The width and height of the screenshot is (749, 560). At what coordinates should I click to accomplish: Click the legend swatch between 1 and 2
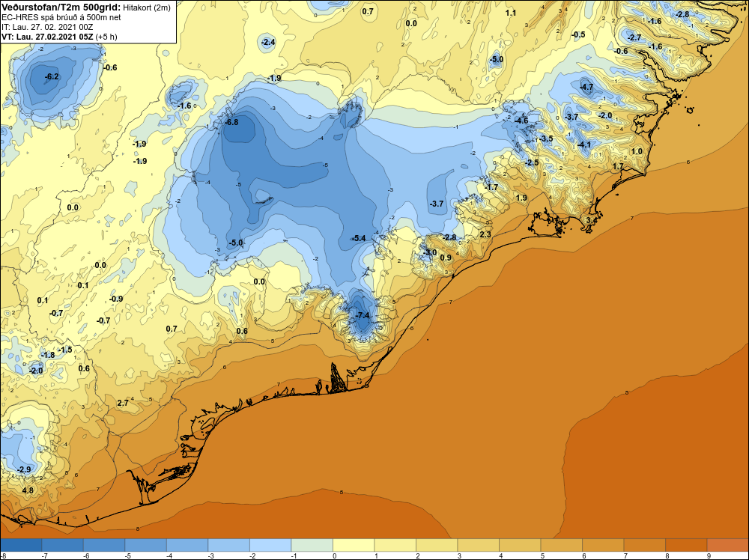[395, 545]
